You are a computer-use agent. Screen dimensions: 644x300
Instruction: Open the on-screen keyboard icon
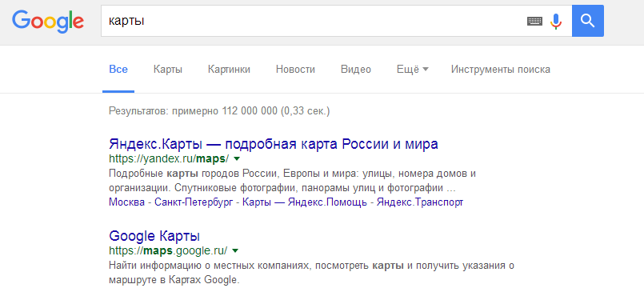(x=534, y=21)
